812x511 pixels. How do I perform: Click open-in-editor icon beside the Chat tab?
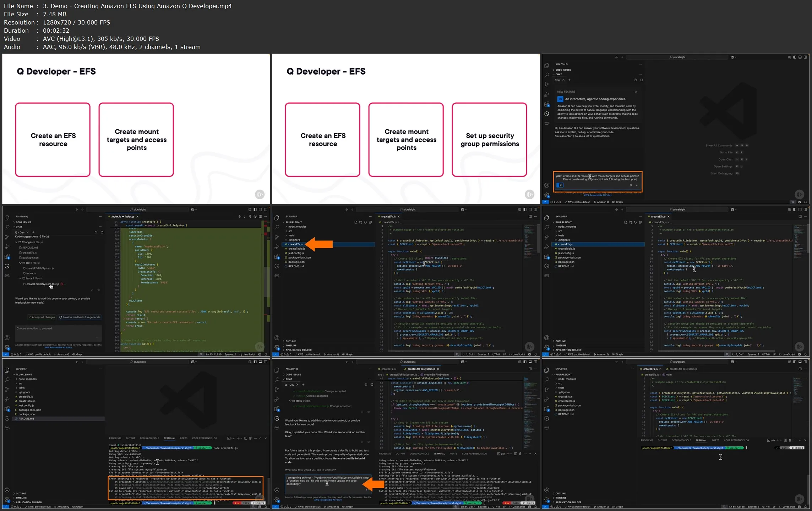coord(642,80)
